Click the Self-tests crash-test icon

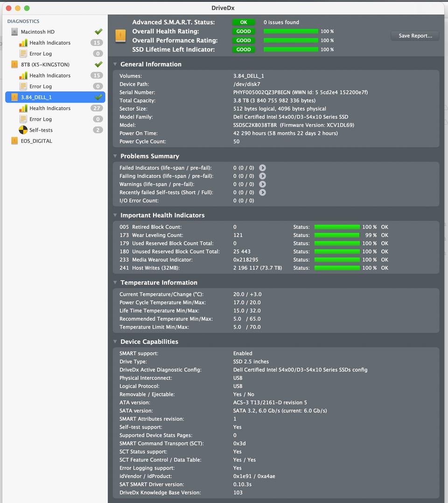tap(23, 130)
